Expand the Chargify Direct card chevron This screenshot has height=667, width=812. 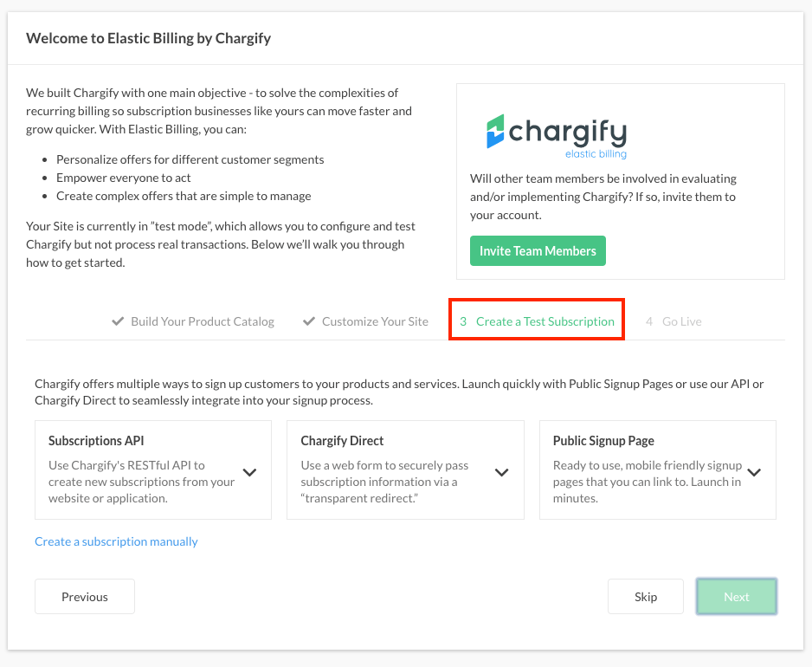(x=501, y=472)
